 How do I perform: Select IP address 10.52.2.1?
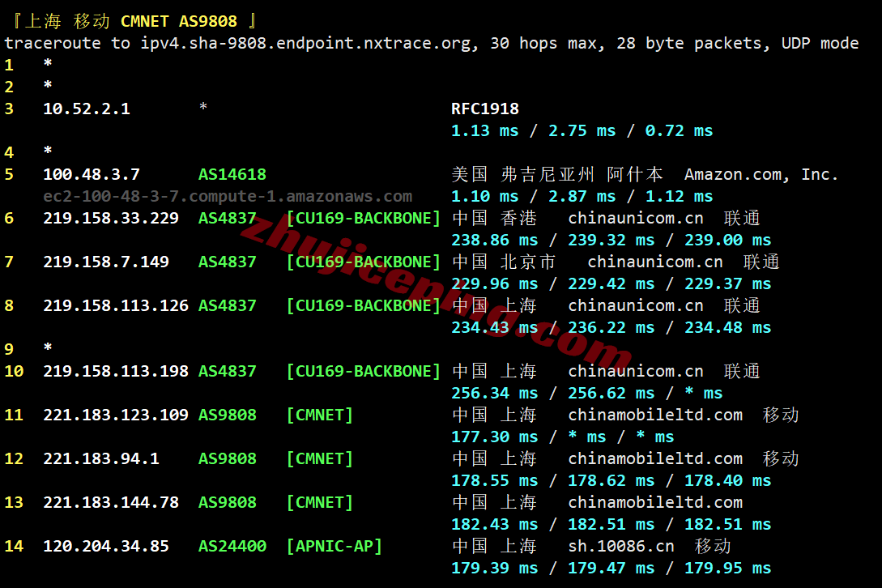[87, 109]
